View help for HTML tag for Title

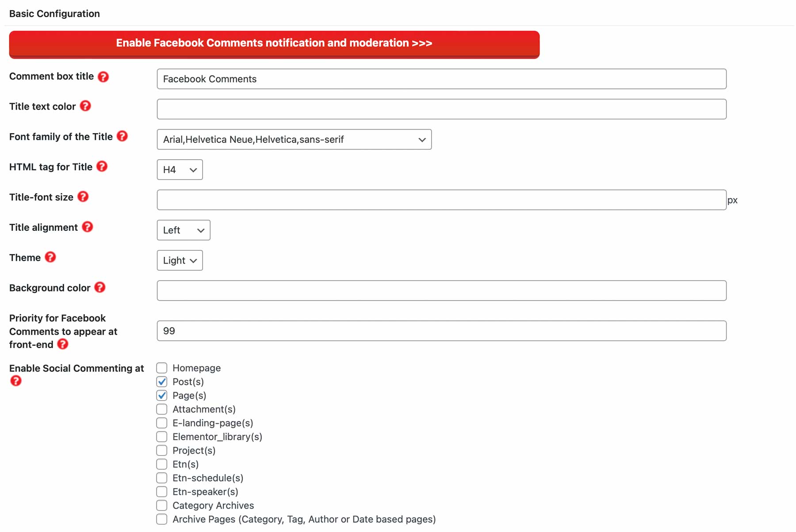102,167
